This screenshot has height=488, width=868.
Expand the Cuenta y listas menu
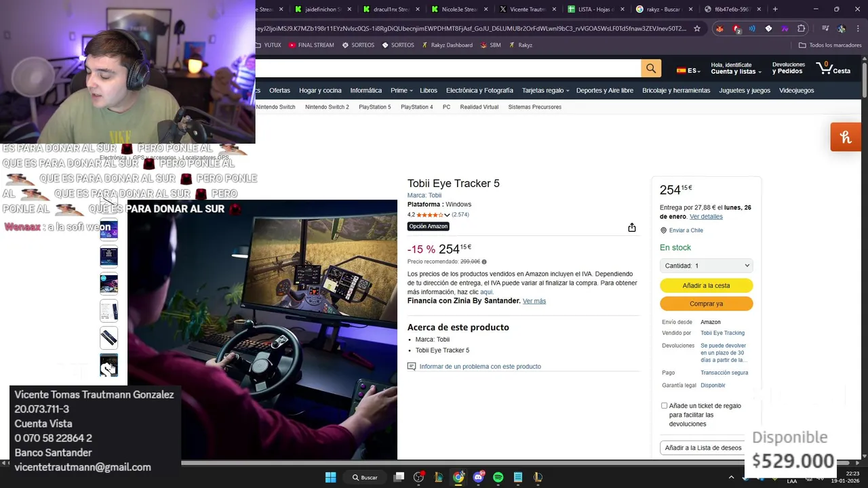736,68
